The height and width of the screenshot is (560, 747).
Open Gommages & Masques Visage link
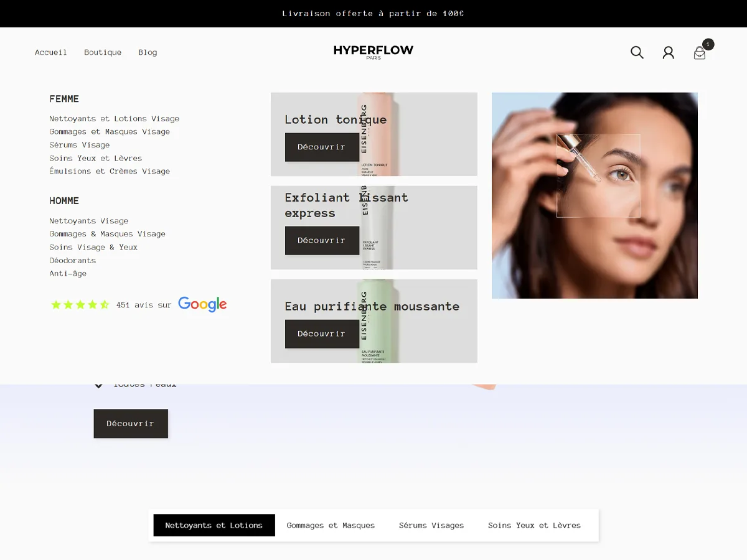pyautogui.click(x=108, y=234)
